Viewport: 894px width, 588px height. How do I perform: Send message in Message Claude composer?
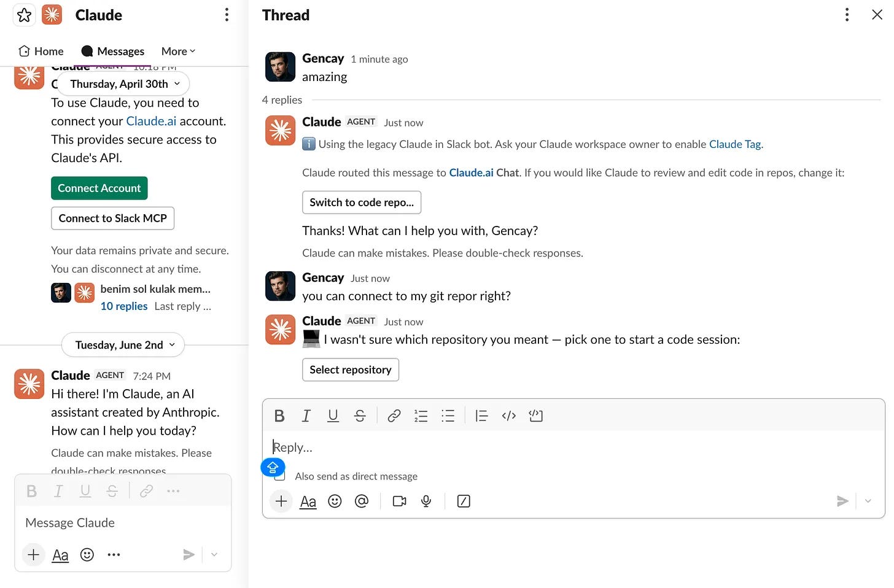pos(189,555)
